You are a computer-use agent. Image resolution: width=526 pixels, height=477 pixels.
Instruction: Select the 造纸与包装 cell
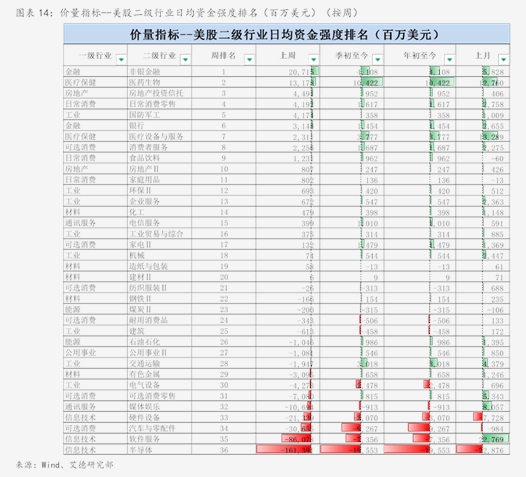point(160,266)
